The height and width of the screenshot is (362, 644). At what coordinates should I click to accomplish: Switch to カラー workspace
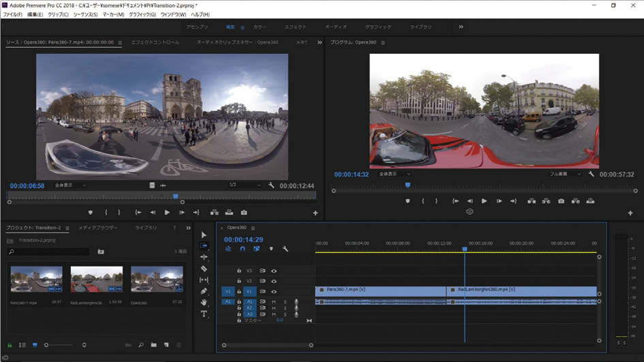pyautogui.click(x=260, y=27)
